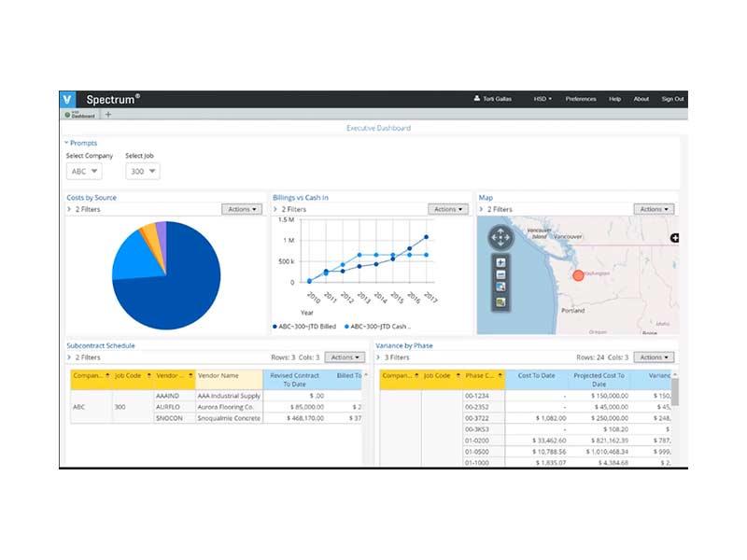The width and height of the screenshot is (747, 560).
Task: Click the Variance by Phase panel title
Action: tap(404, 345)
